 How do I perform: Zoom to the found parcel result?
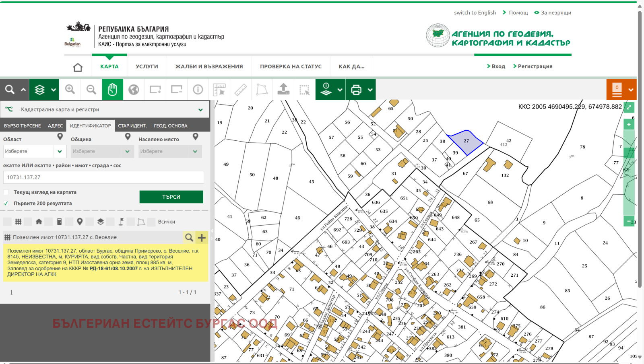(189, 238)
